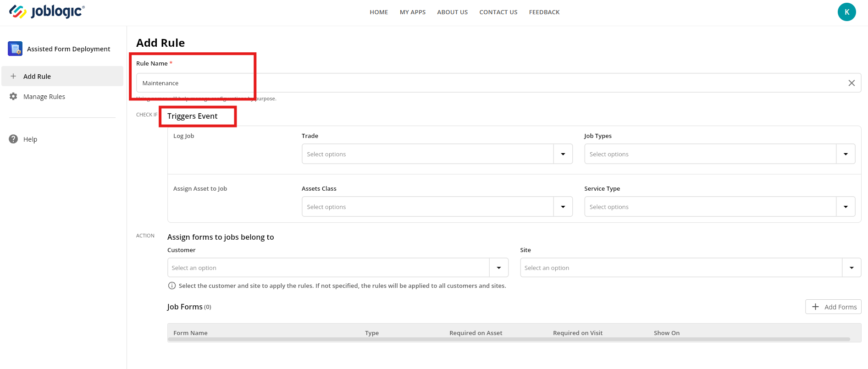
Task: Click the info icon near customer note
Action: click(172, 286)
